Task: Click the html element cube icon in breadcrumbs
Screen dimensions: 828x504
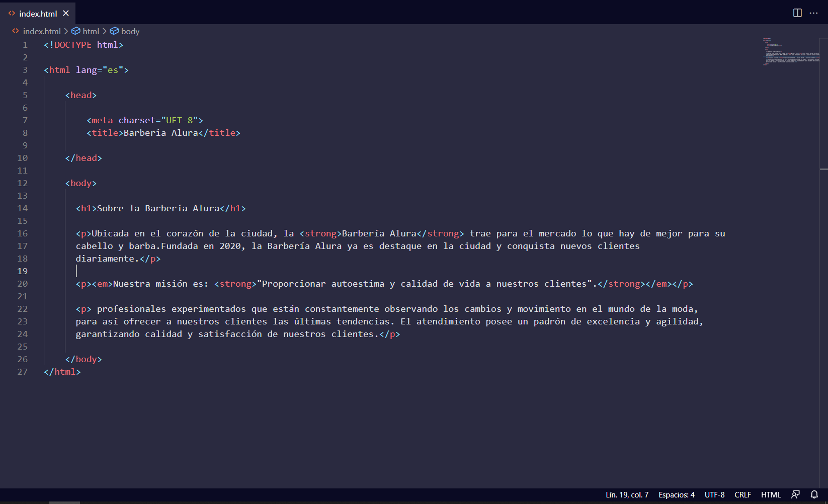Action: pos(76,31)
